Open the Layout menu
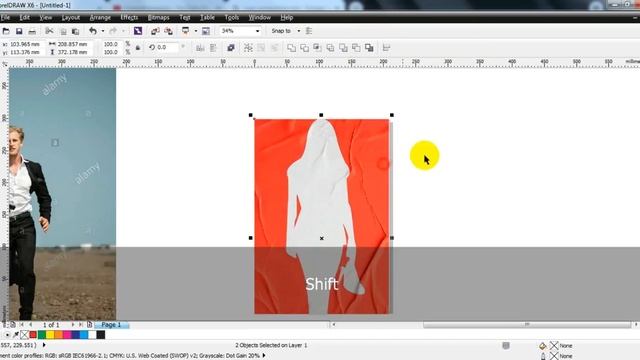Screen dimensions: 640x360 71,18
